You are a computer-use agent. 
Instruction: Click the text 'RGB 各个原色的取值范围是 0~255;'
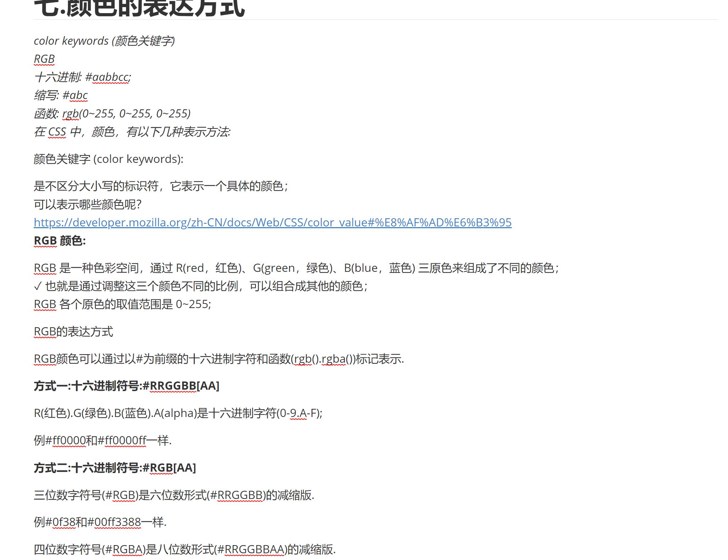tap(122, 304)
